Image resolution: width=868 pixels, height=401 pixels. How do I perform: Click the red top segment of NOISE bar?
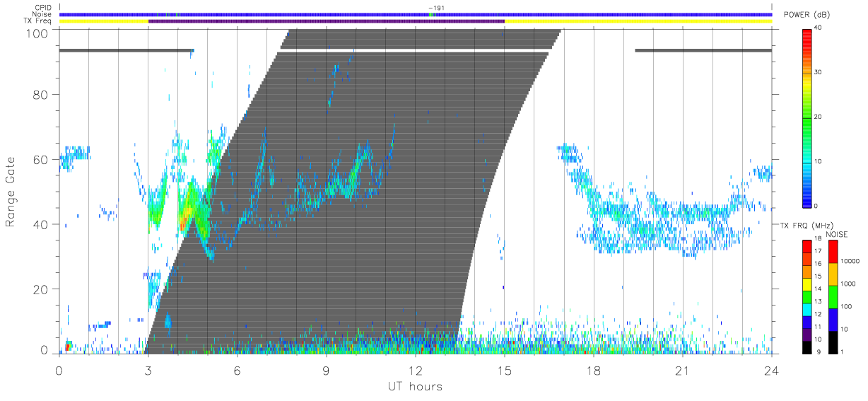pyautogui.click(x=833, y=252)
